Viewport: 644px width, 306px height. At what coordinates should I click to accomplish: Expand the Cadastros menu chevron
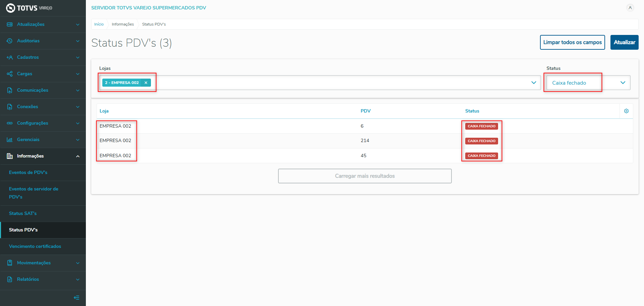coord(78,57)
